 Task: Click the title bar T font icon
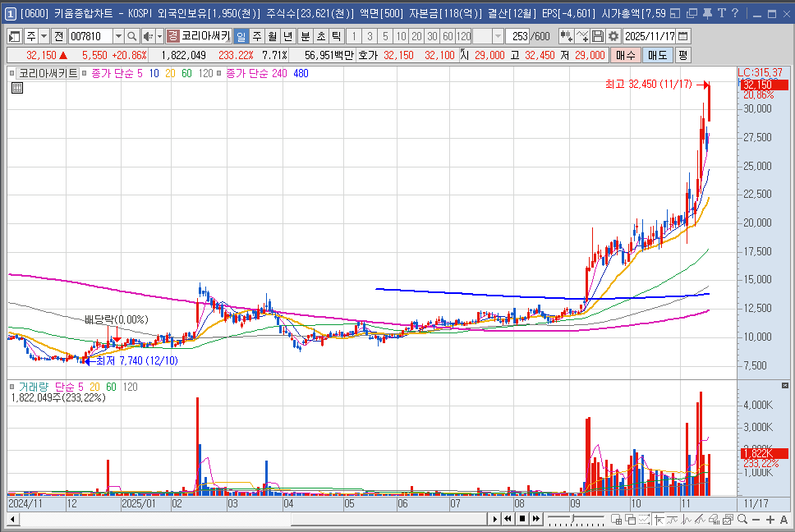coord(721,13)
